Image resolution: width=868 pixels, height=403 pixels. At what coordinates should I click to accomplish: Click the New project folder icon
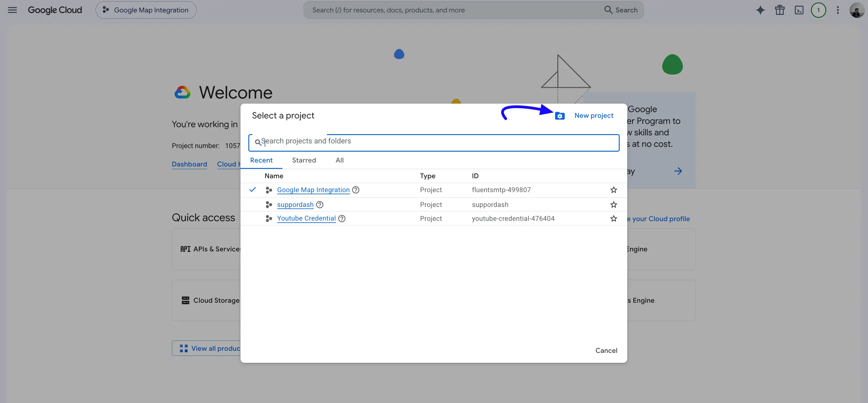[x=560, y=116]
